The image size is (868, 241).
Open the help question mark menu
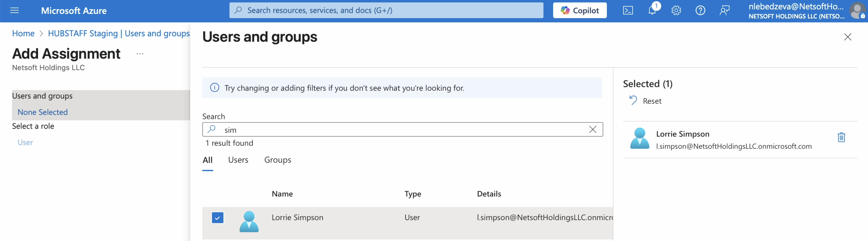click(701, 10)
